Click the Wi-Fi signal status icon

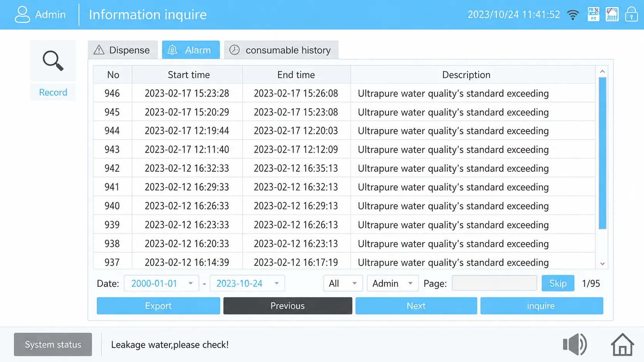tap(573, 15)
